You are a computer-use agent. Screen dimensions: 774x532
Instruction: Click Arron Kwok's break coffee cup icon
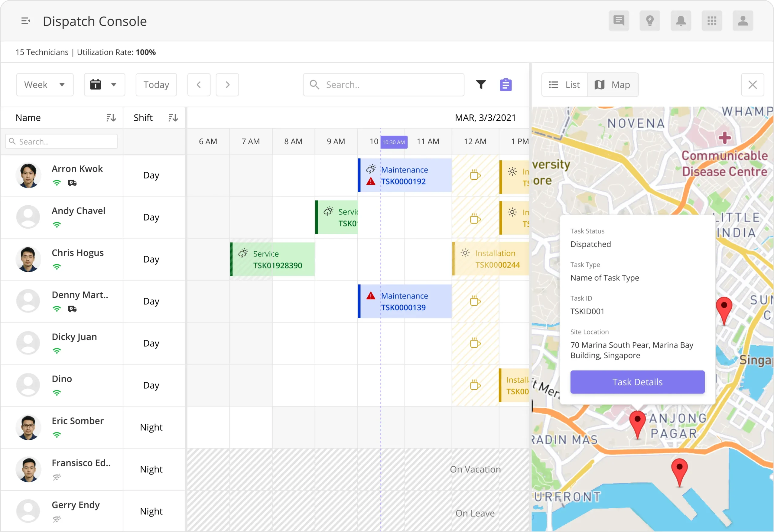coord(475,175)
